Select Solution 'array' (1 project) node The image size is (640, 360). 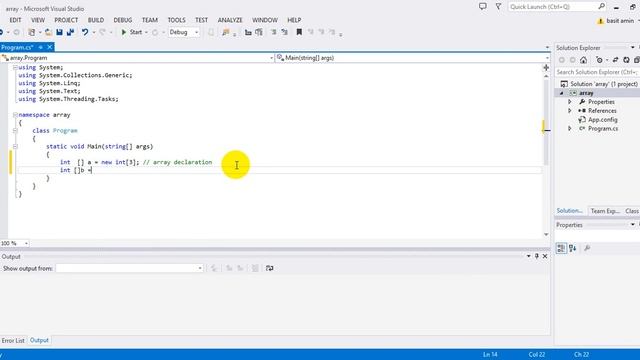(604, 84)
